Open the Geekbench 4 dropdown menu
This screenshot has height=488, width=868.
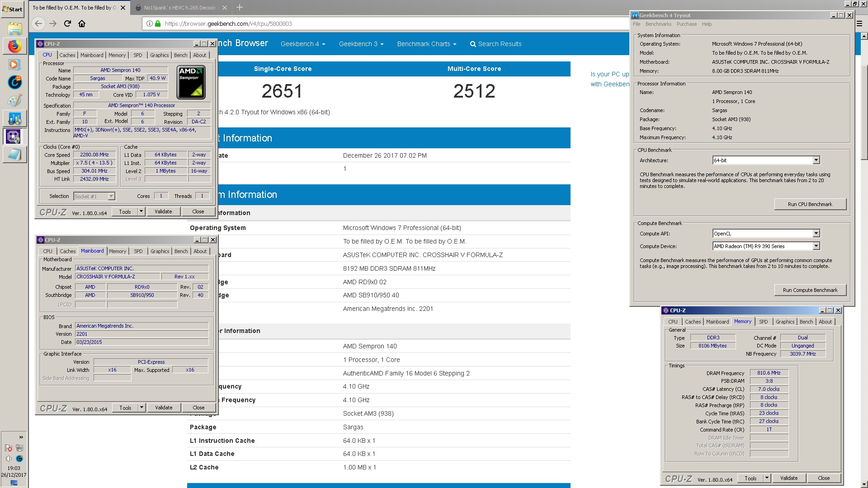pos(303,44)
